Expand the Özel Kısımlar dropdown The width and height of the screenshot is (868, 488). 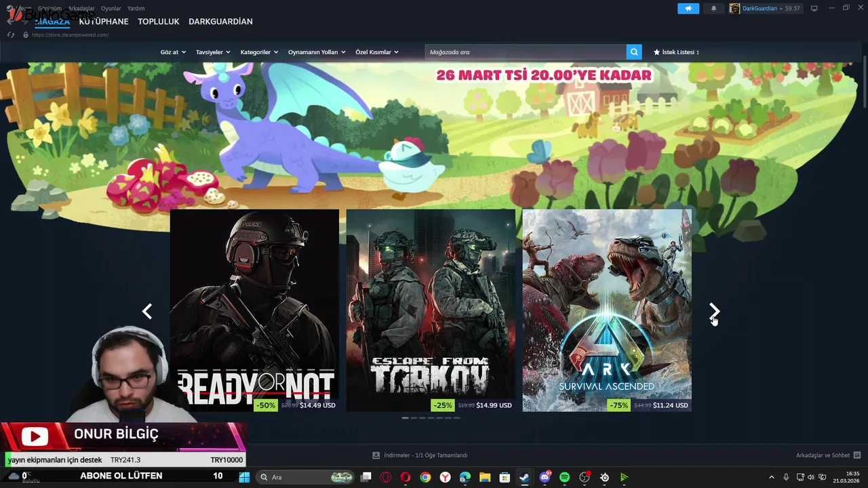(x=377, y=52)
